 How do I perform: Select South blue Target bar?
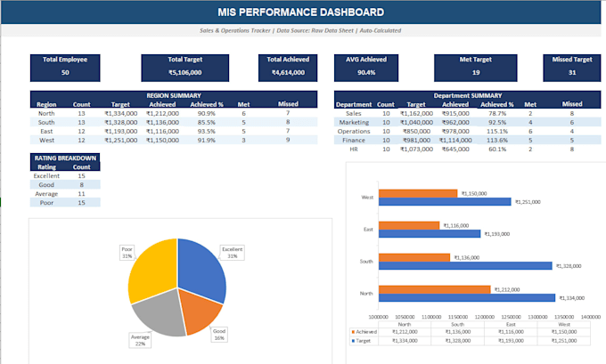[466, 265]
